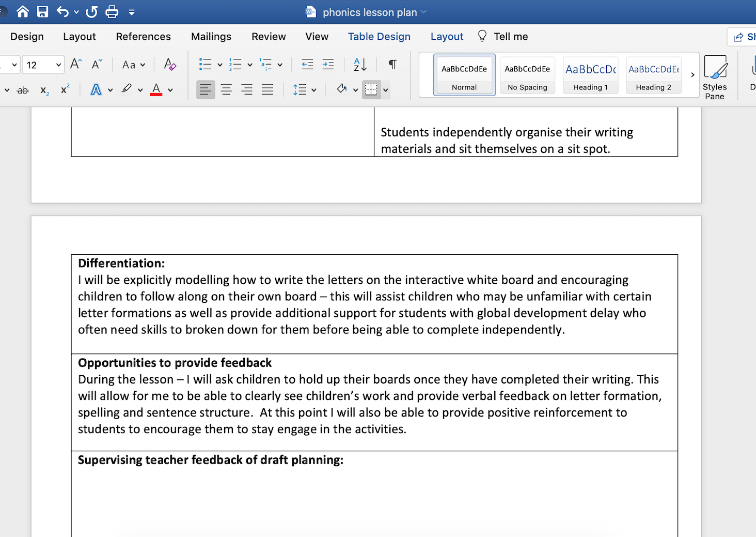
Task: Toggle show paragraph marks
Action: click(x=392, y=64)
